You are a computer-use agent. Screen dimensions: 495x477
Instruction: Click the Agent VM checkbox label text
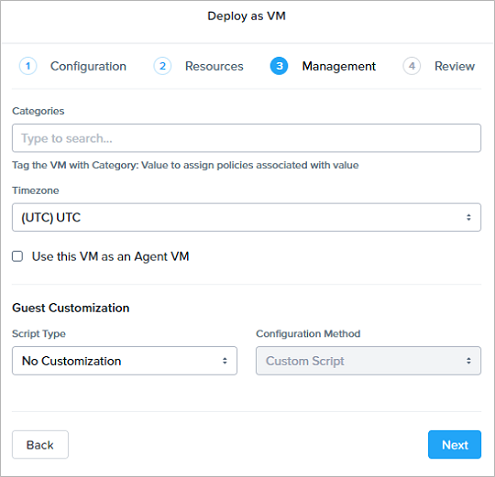[x=110, y=257]
